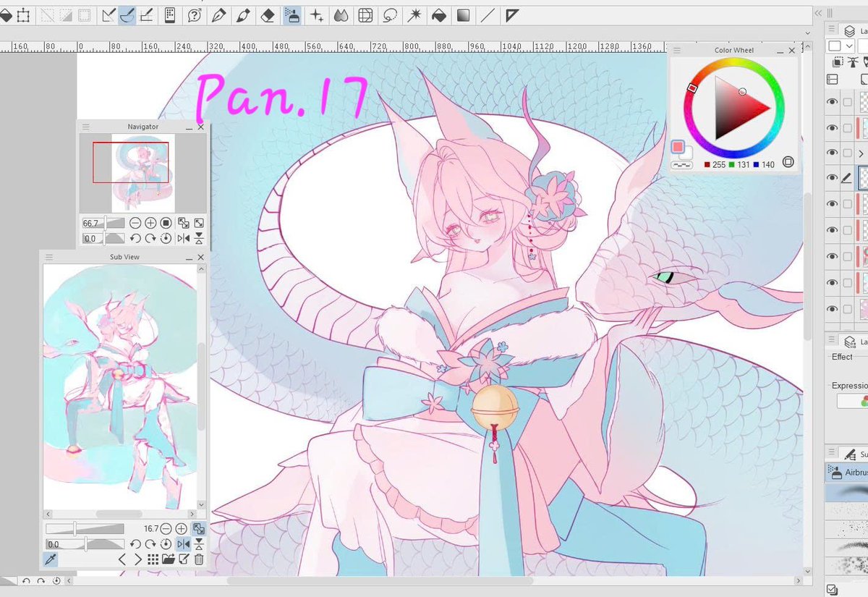The width and height of the screenshot is (868, 597).
Task: Open the Layer palette menu
Action: click(830, 30)
